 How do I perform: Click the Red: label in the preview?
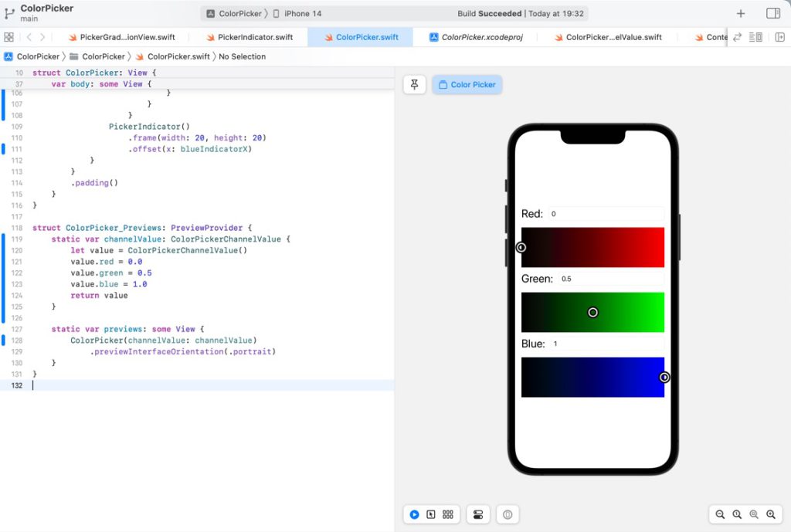click(x=531, y=214)
